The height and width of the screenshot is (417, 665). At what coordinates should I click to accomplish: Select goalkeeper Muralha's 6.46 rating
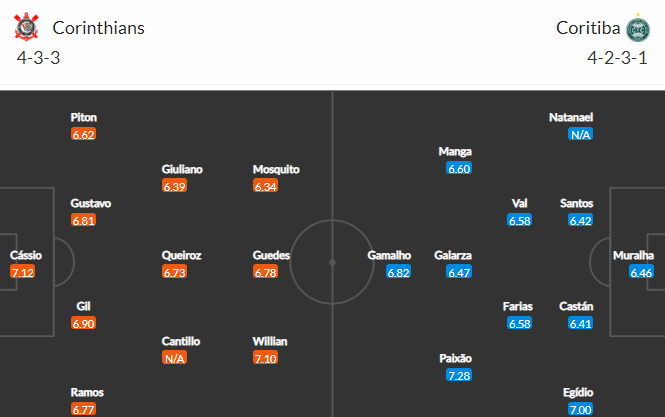[641, 272]
